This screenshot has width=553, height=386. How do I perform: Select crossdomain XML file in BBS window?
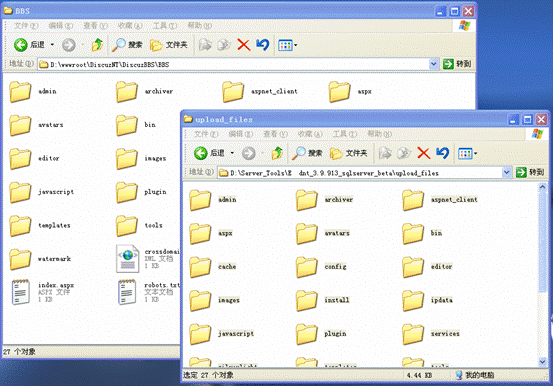click(148, 259)
